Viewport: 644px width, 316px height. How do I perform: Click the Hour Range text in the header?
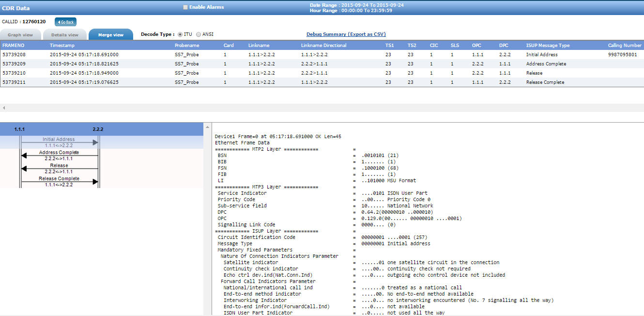click(351, 10)
